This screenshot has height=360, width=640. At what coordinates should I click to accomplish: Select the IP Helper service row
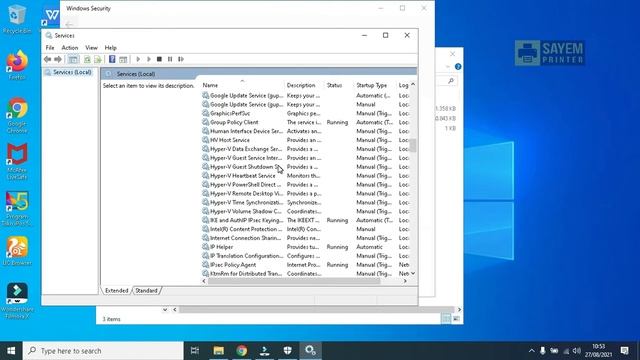point(306,247)
